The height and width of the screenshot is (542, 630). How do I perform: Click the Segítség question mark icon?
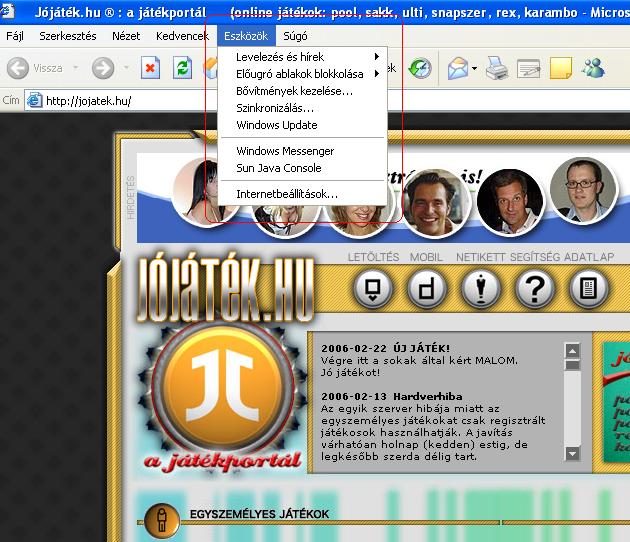pyautogui.click(x=535, y=289)
